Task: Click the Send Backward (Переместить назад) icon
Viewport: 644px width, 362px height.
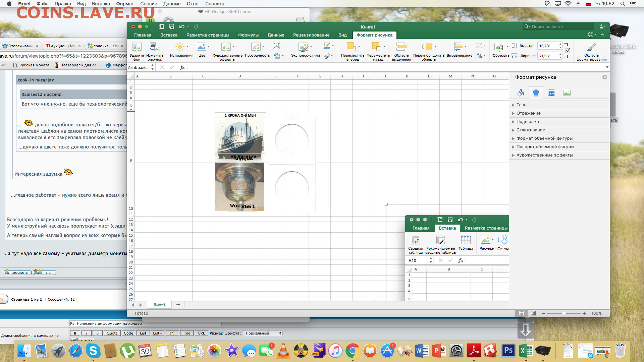Action: pyautogui.click(x=376, y=47)
